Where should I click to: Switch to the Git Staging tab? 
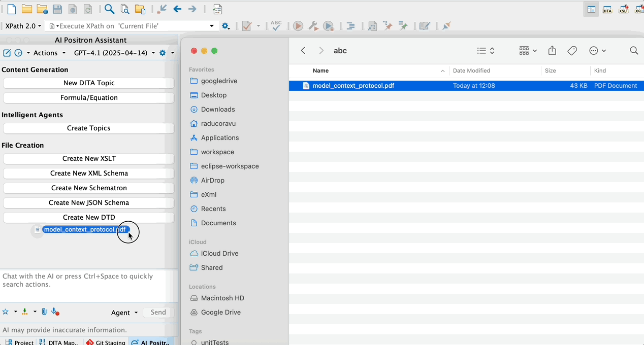tap(106, 342)
